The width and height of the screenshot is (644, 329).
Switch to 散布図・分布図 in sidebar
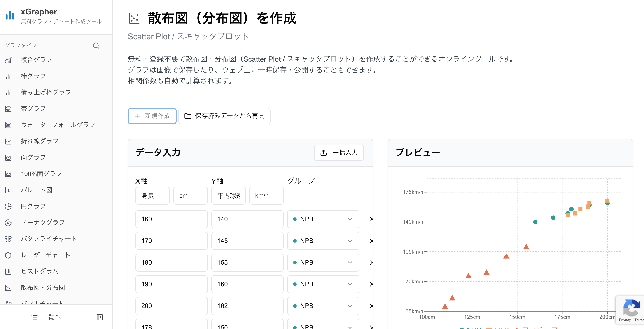pos(43,287)
